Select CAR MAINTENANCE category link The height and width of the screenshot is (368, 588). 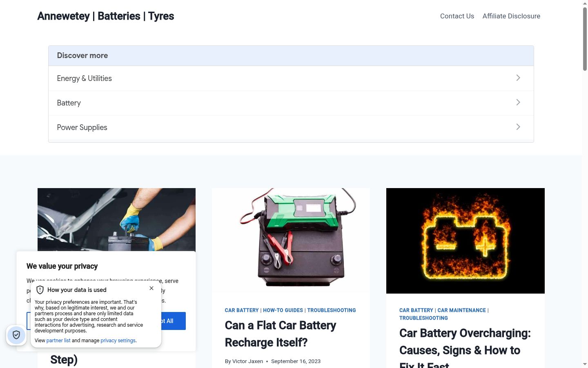point(462,310)
